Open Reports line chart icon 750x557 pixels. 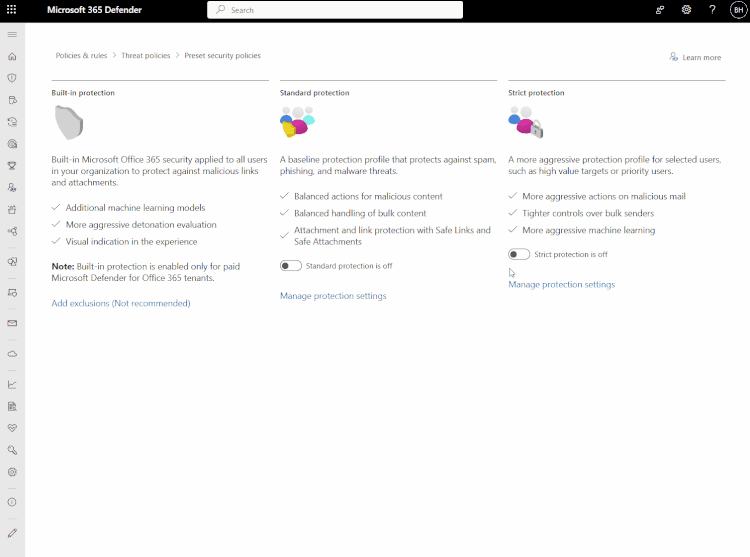click(x=12, y=384)
